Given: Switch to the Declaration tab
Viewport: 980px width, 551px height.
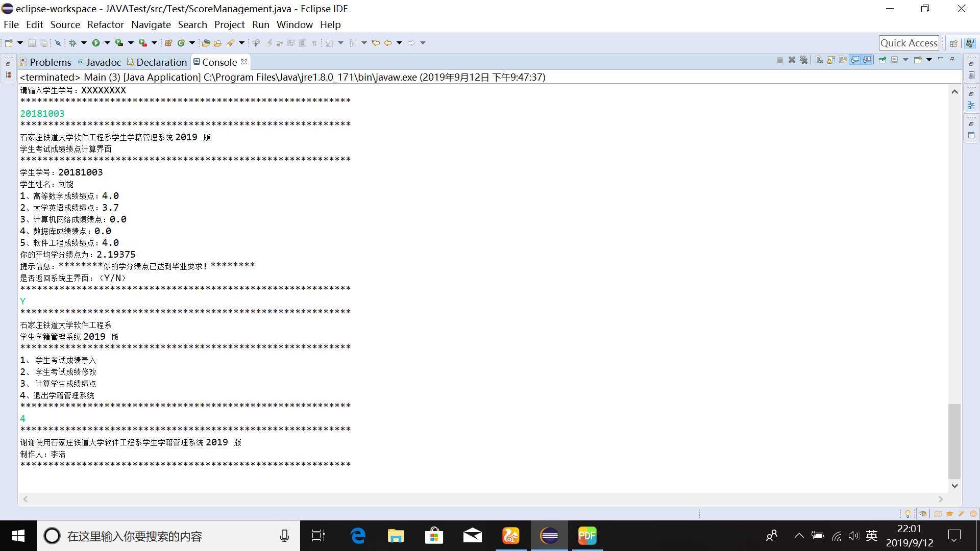Looking at the screenshot, I should (x=161, y=61).
